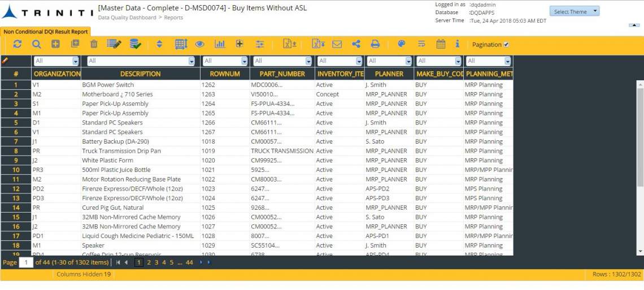
Task: Open the bar chart icon
Action: point(220,44)
